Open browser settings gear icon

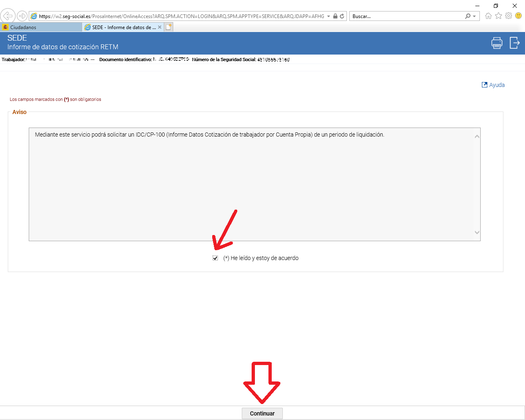[509, 16]
